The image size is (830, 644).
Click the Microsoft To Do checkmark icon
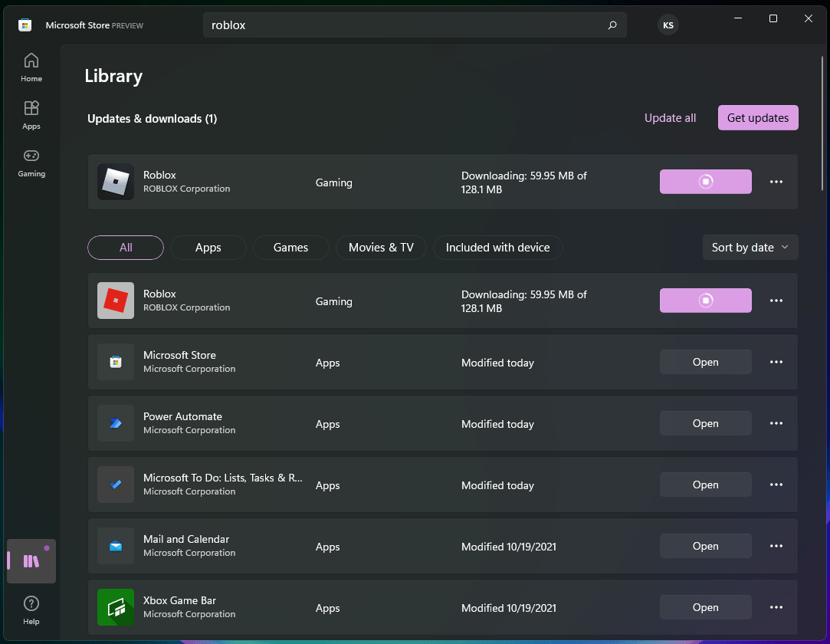click(116, 485)
